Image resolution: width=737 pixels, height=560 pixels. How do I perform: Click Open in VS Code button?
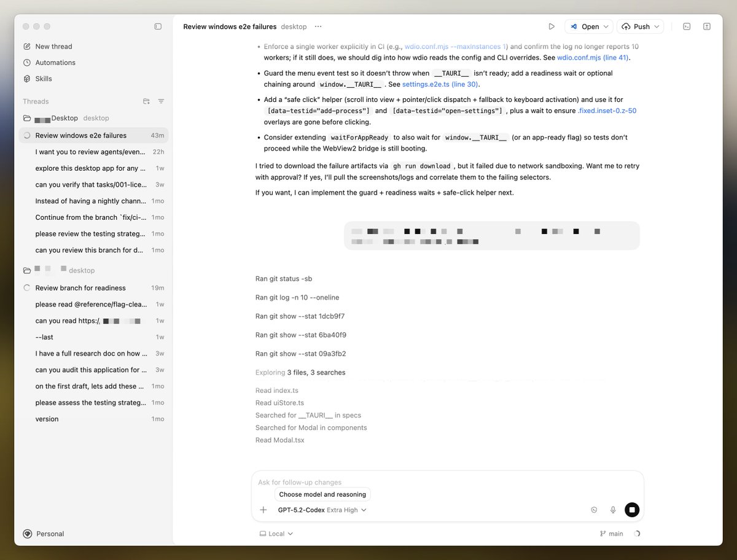(583, 26)
